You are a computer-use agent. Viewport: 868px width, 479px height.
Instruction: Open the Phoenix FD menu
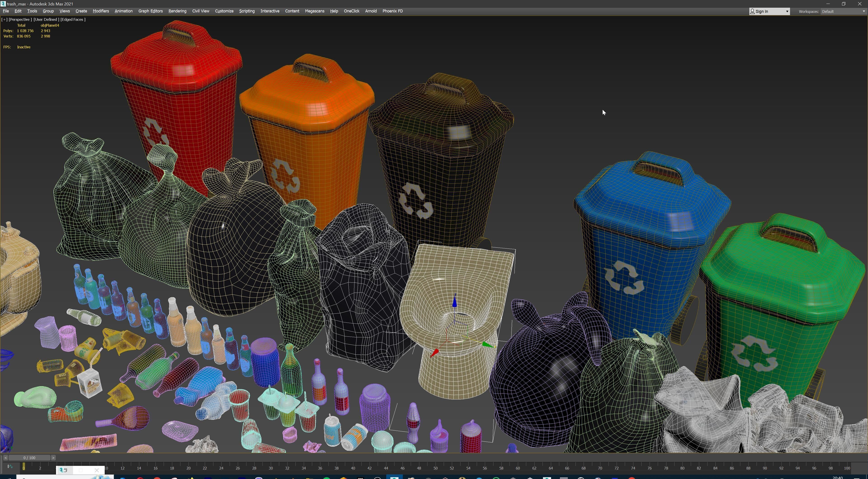393,11
